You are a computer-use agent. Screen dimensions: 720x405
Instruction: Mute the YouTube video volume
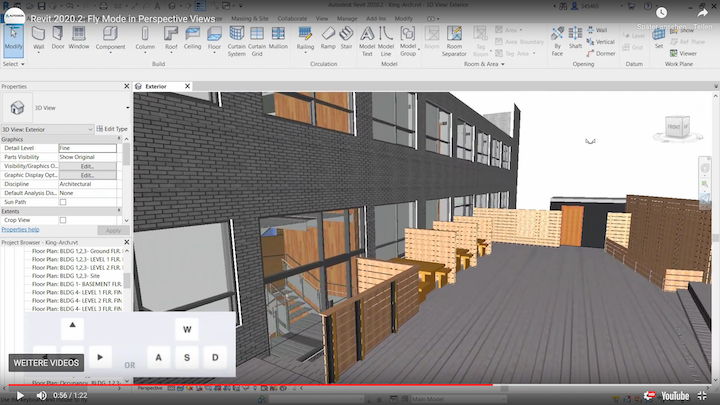(41, 395)
